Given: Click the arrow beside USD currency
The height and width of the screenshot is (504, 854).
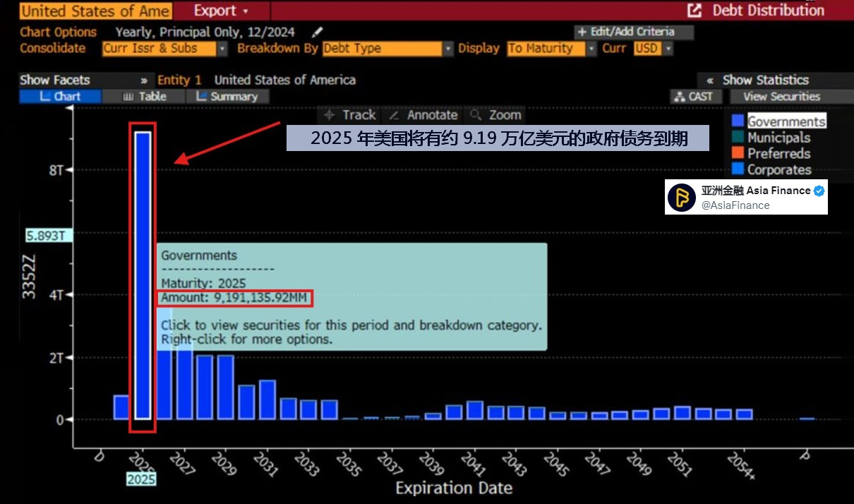Looking at the screenshot, I should [x=668, y=49].
